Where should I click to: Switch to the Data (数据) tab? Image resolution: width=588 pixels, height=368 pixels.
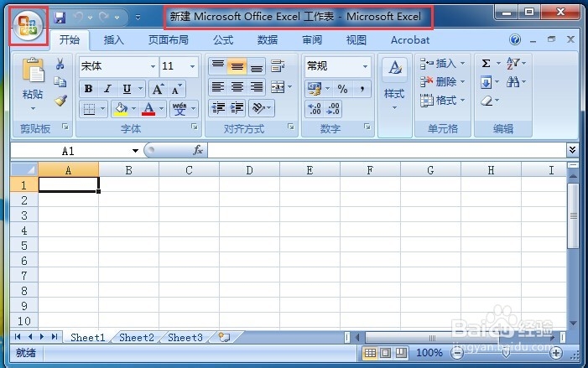click(x=268, y=40)
